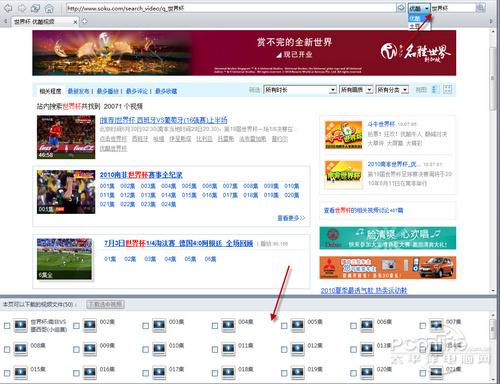Check the 010集 download checkbox

tap(146, 350)
